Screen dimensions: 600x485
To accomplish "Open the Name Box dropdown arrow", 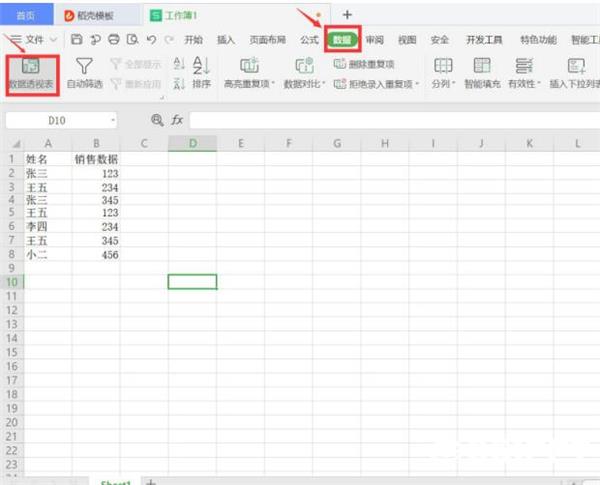I will point(113,121).
